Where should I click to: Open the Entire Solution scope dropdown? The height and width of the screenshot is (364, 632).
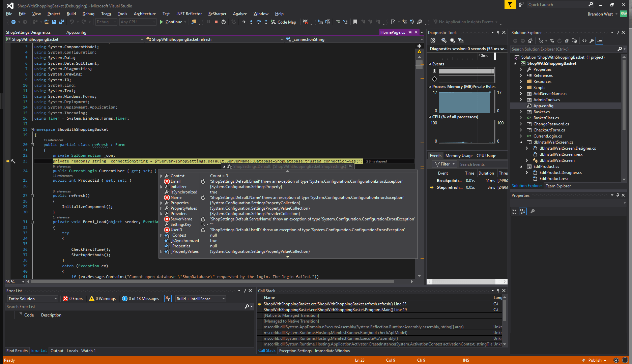point(33,299)
